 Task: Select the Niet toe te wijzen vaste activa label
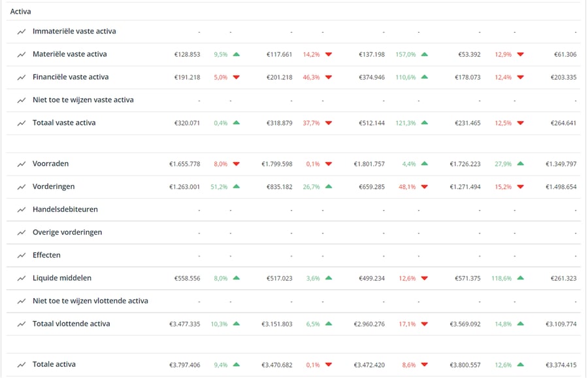click(83, 100)
